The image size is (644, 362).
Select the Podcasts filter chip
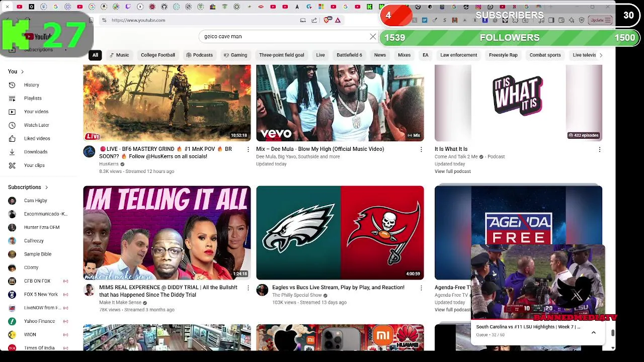[199, 55]
